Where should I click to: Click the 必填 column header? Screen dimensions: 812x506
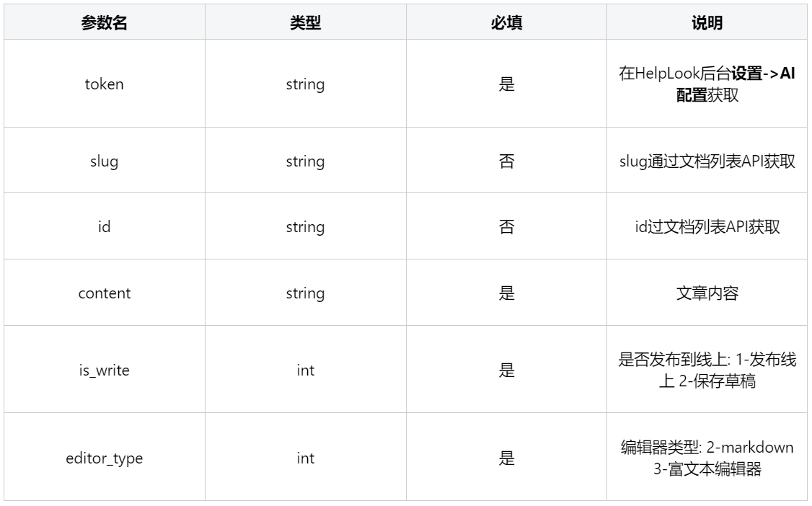506,23
